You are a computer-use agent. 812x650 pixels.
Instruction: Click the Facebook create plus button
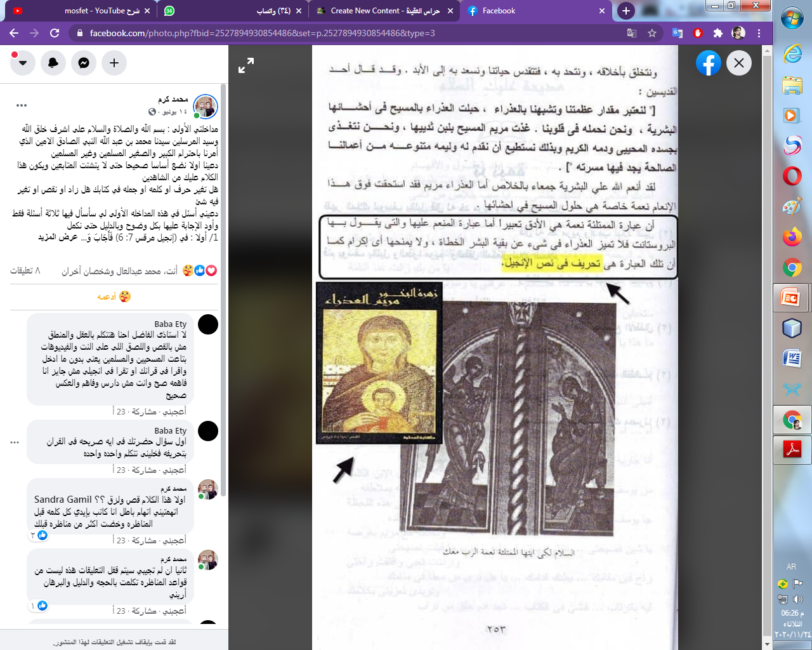(114, 63)
